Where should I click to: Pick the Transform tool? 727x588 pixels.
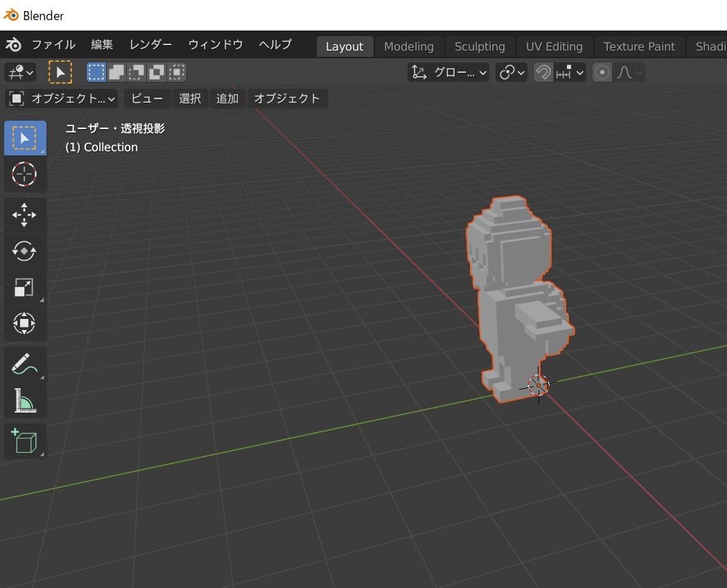coord(25,323)
